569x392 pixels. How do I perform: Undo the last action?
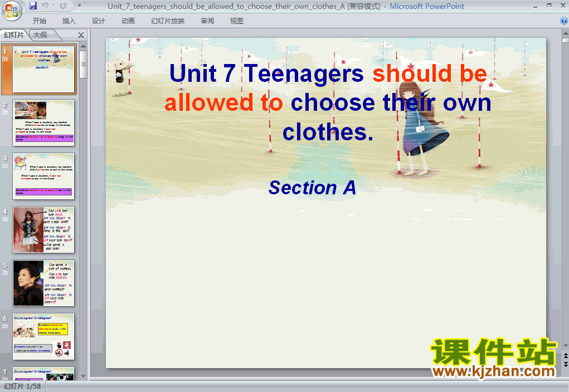45,6
